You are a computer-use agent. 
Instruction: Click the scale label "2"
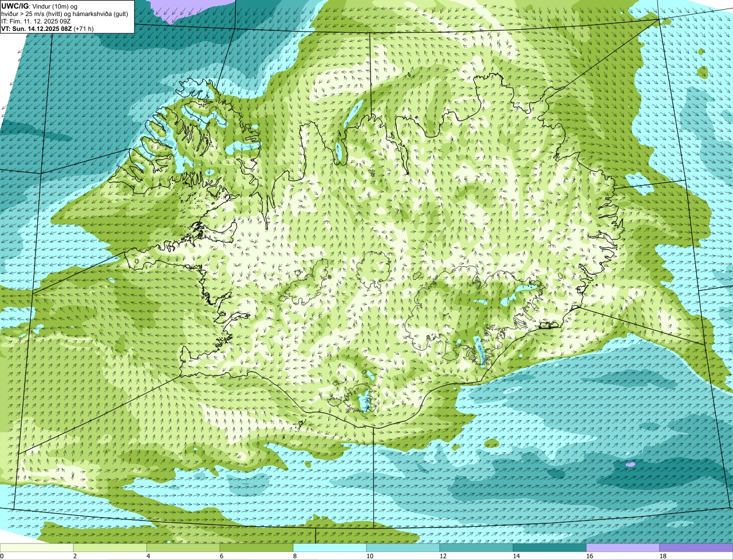pos(75,556)
